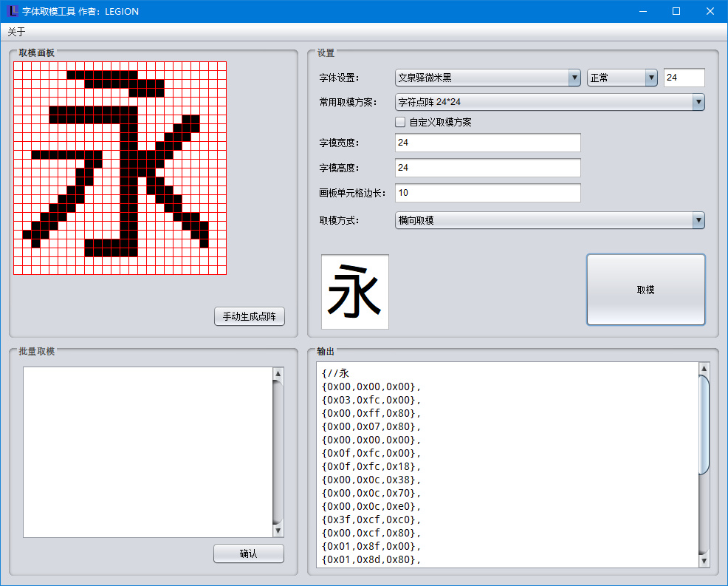Open the 文泉驿微黑 font dropdown
The image size is (728, 586).
[x=574, y=77]
